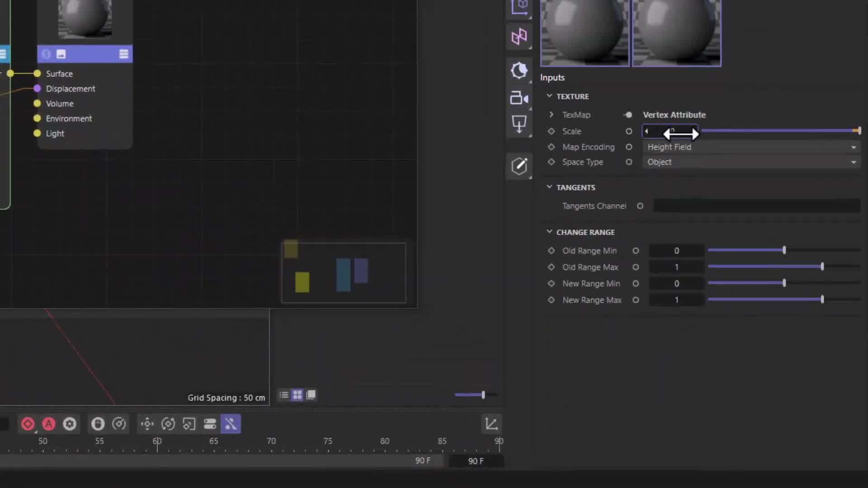Viewport: 868px width, 488px height.
Task: Toggle Autokeying mode
Action: [x=48, y=424]
